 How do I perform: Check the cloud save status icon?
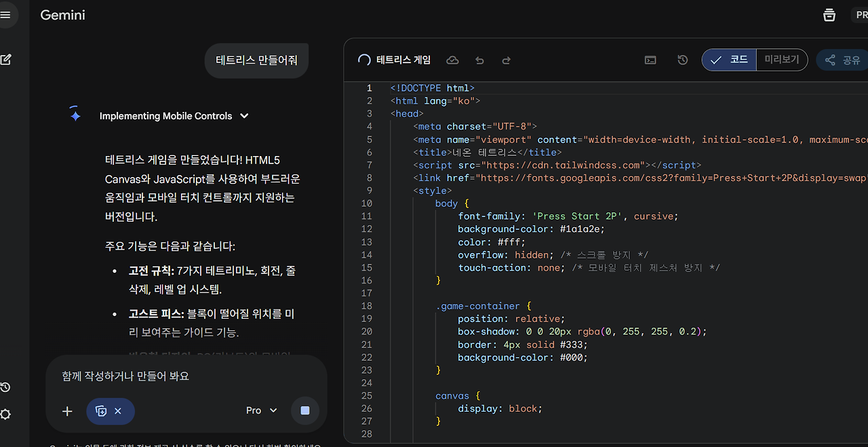452,60
